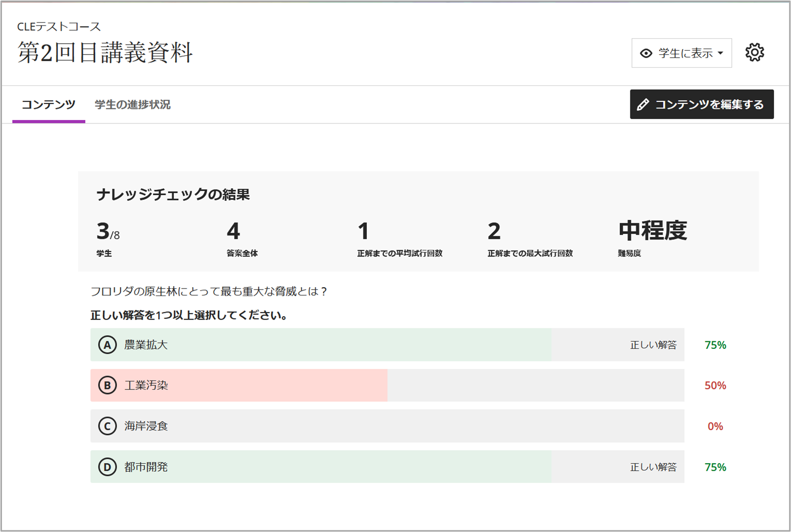Click the 50% value for 工業汚染
This screenshot has width=791, height=532.
715,385
